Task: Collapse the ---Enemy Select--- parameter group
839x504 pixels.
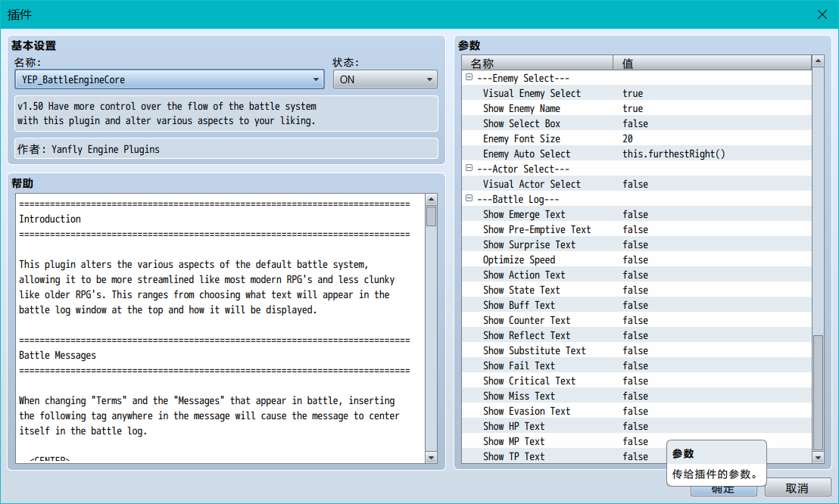Action: click(x=469, y=77)
